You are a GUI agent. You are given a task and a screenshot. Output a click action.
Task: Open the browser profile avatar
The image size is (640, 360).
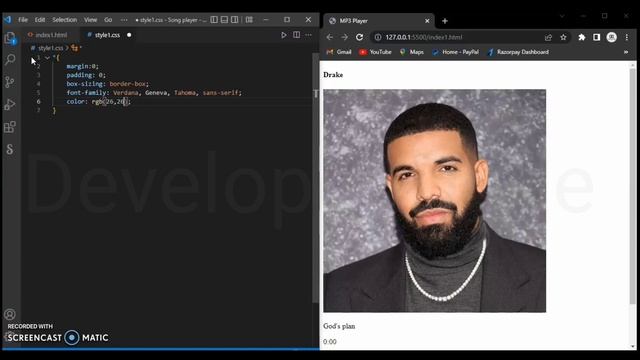pyautogui.click(x=611, y=37)
